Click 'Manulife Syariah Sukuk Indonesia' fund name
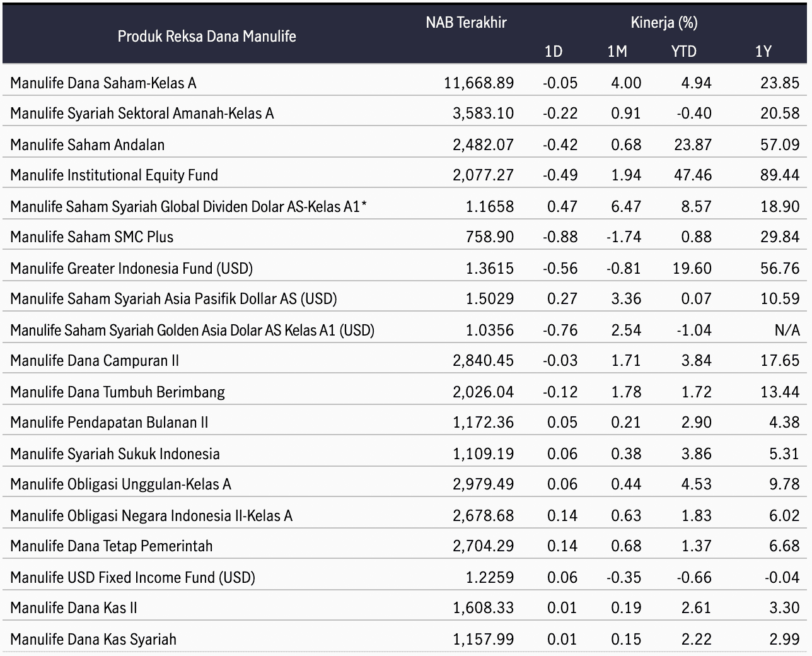Viewport: 812px width, 656px height. coord(115,454)
